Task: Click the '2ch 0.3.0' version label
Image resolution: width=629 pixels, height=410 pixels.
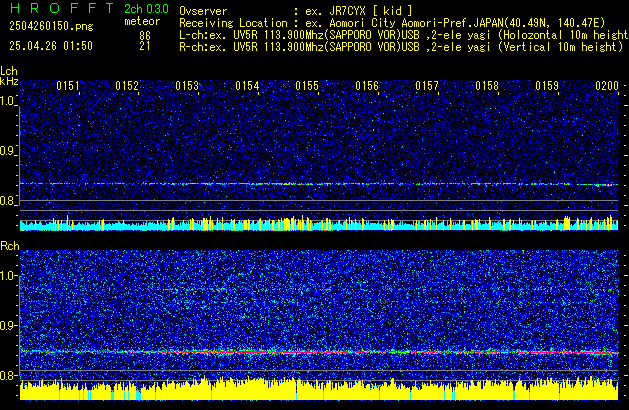Action: (146, 9)
